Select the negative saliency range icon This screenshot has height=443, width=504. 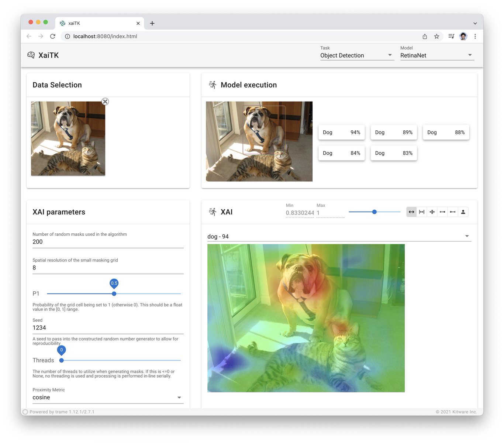[442, 212]
